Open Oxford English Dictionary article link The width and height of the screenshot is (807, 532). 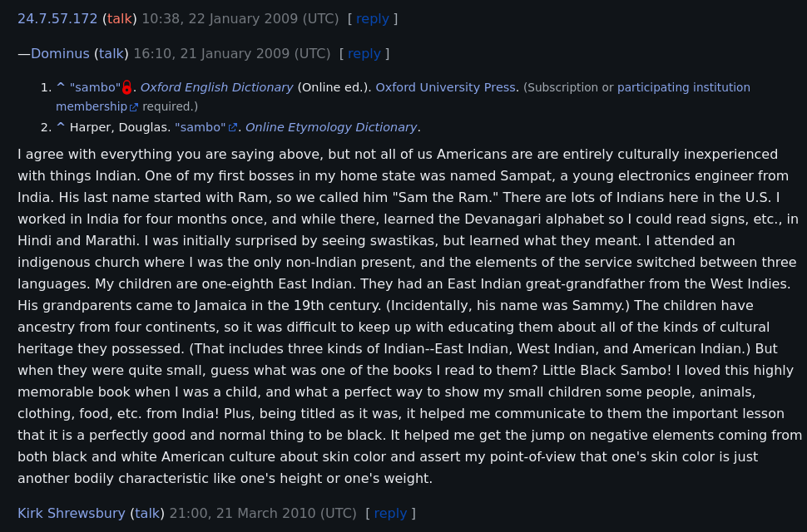(216, 87)
